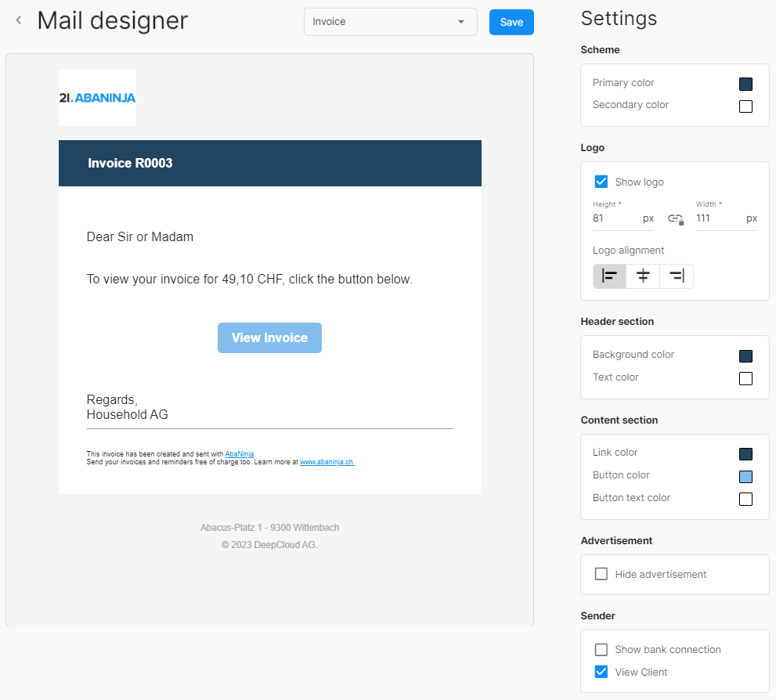Change the Primary color swatch
Screen dimensions: 776x700
point(745,84)
